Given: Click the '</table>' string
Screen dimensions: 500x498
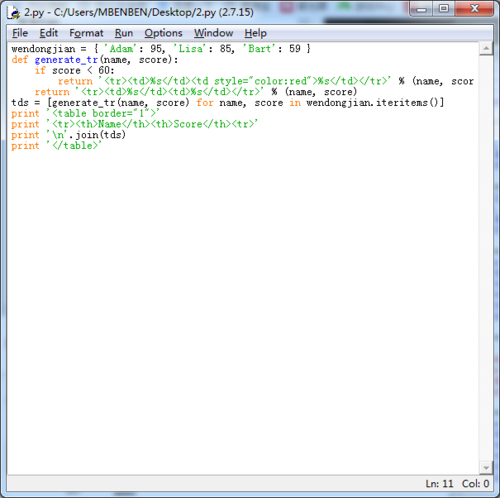Looking at the screenshot, I should (74, 146).
